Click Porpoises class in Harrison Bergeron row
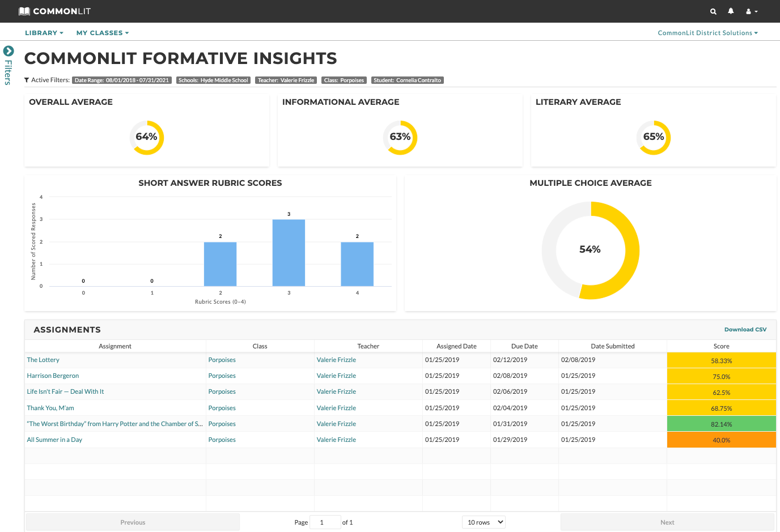Screen dimensions: 780x532 222,376
